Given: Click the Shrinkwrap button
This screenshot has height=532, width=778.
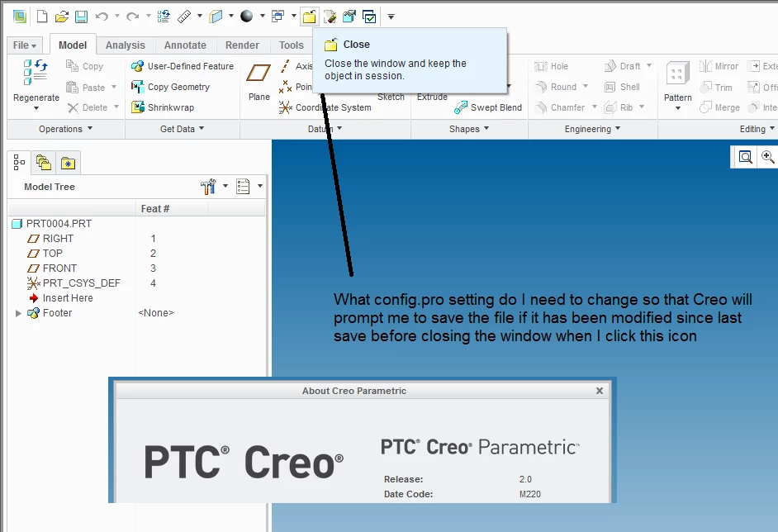Looking at the screenshot, I should [163, 107].
